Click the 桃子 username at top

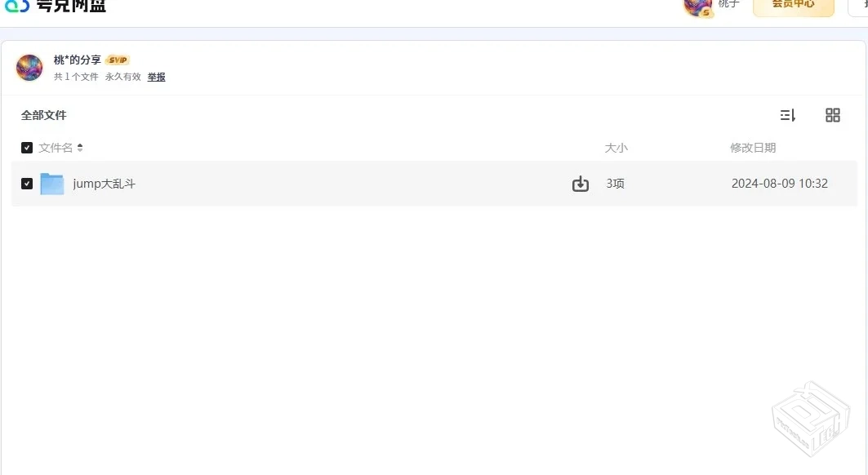click(728, 4)
